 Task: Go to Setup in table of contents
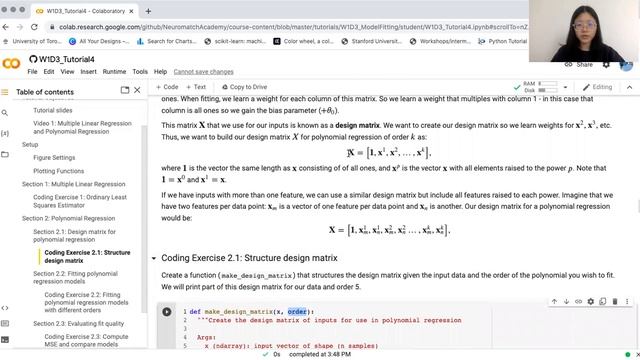click(x=30, y=145)
